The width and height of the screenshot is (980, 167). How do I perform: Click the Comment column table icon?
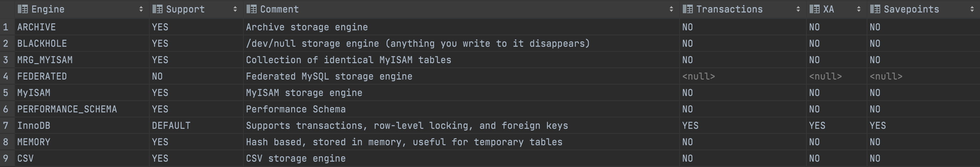click(x=252, y=9)
